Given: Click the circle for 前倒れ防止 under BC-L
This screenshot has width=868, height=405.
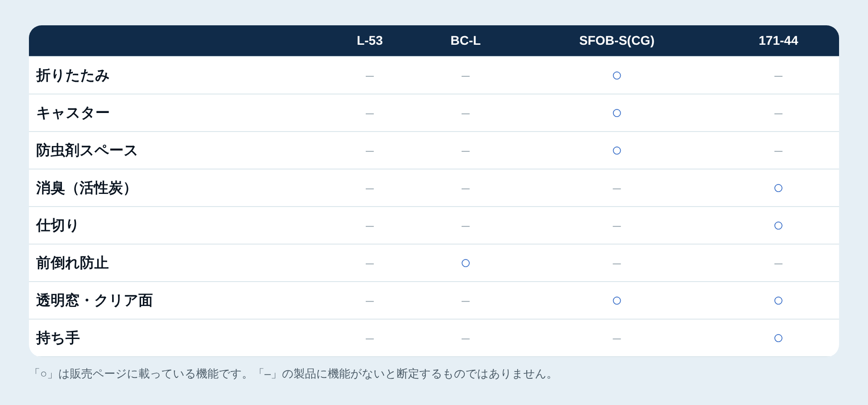Looking at the screenshot, I should [466, 263].
